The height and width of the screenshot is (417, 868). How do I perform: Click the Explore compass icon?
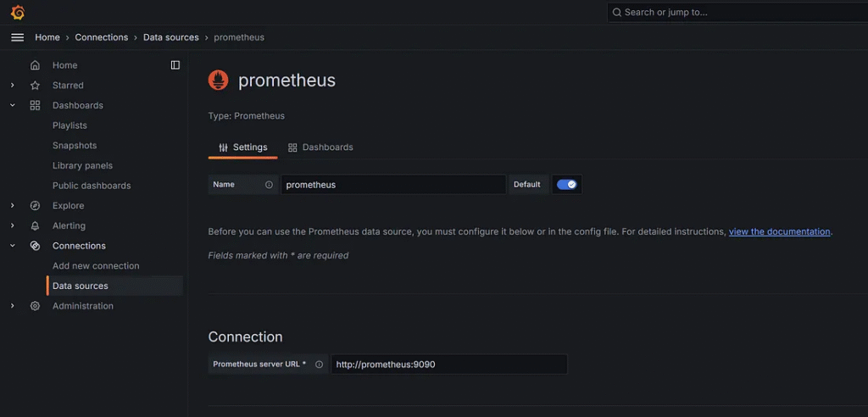35,206
